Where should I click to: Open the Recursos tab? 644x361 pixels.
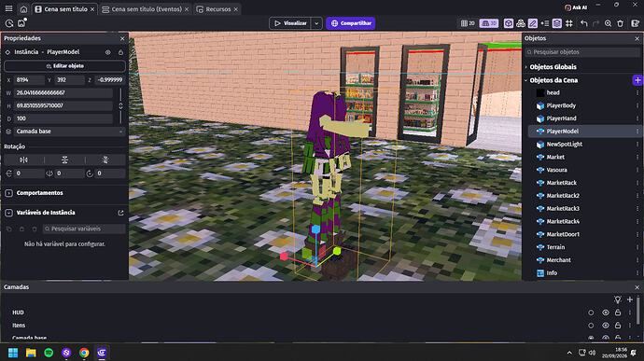pos(217,9)
